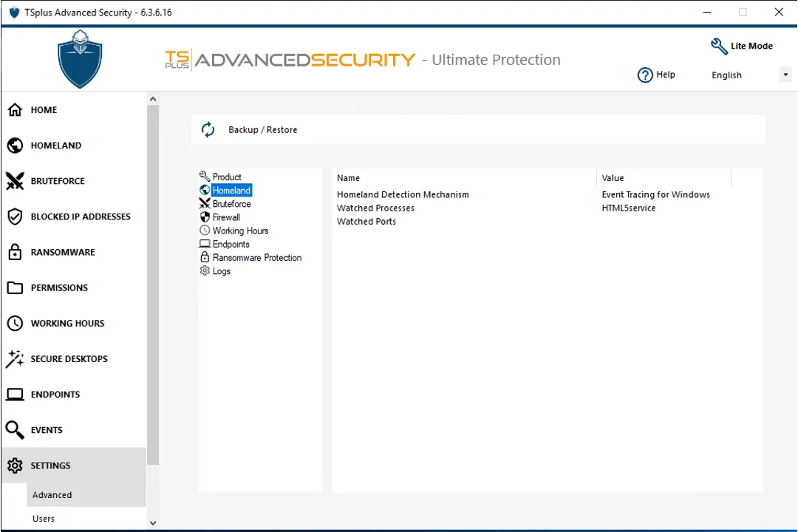Open the Endpoints laptop icon in sidebar

point(15,394)
